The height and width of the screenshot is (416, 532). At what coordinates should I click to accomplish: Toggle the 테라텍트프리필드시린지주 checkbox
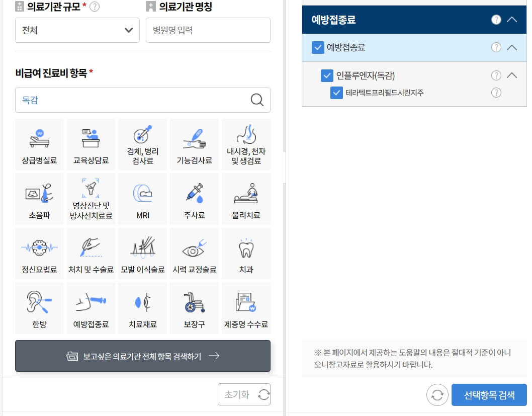[x=336, y=93]
